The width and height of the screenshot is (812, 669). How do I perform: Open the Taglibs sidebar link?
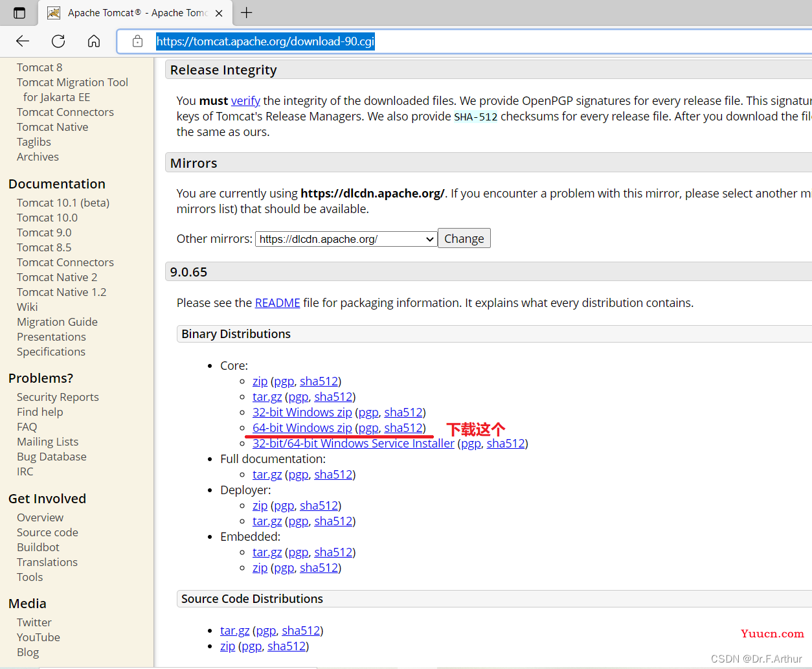(x=34, y=142)
